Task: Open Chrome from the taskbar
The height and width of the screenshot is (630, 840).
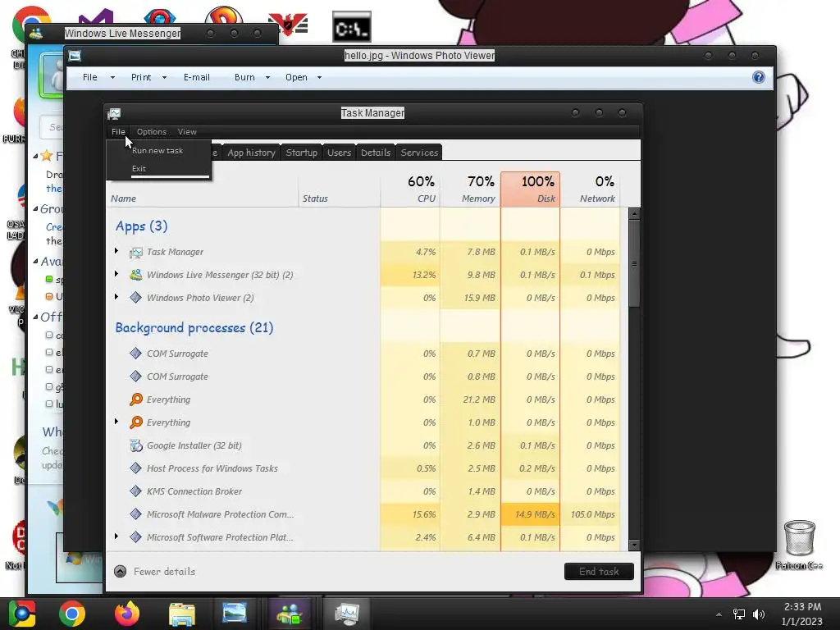Action: click(x=72, y=614)
